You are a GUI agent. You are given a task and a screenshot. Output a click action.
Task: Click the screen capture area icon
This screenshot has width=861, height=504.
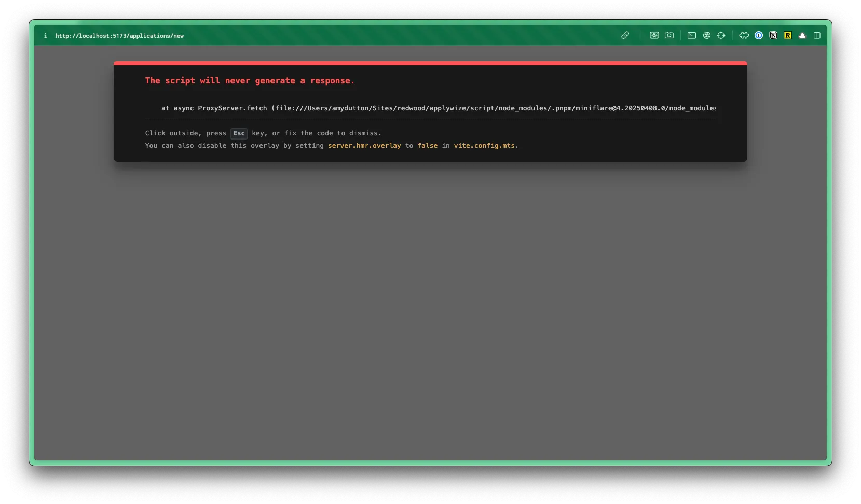654,35
